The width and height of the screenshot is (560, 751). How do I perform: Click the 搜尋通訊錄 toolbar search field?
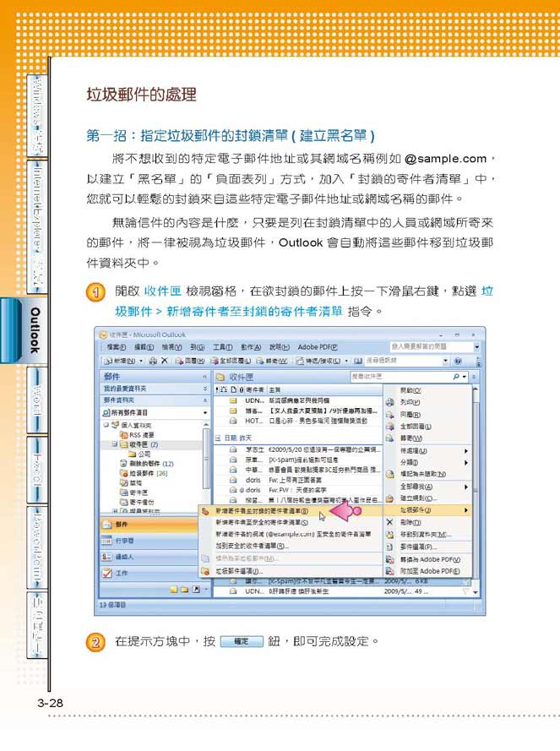tap(407, 361)
